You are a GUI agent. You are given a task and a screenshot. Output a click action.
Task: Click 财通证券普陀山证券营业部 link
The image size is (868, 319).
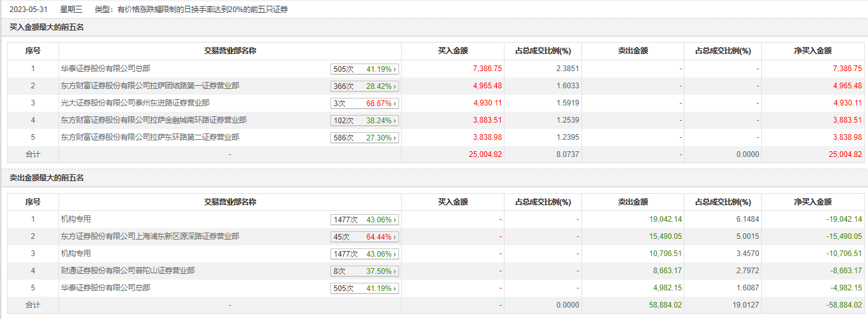click(x=127, y=270)
